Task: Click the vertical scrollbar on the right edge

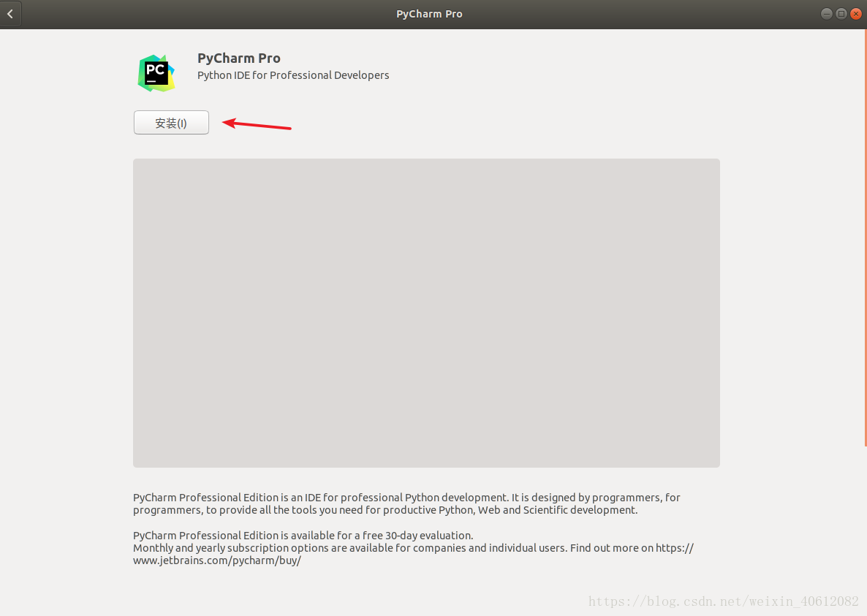Action: (x=866, y=237)
